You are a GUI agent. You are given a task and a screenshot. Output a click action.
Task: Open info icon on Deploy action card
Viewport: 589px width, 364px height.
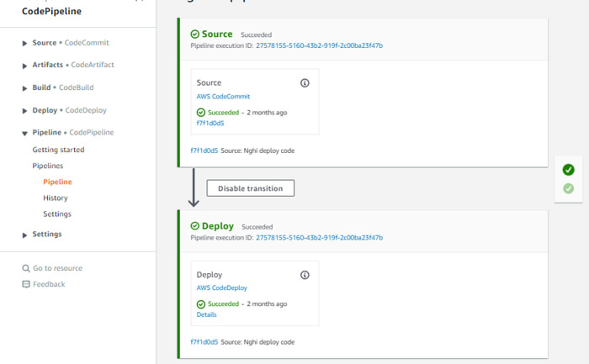305,275
